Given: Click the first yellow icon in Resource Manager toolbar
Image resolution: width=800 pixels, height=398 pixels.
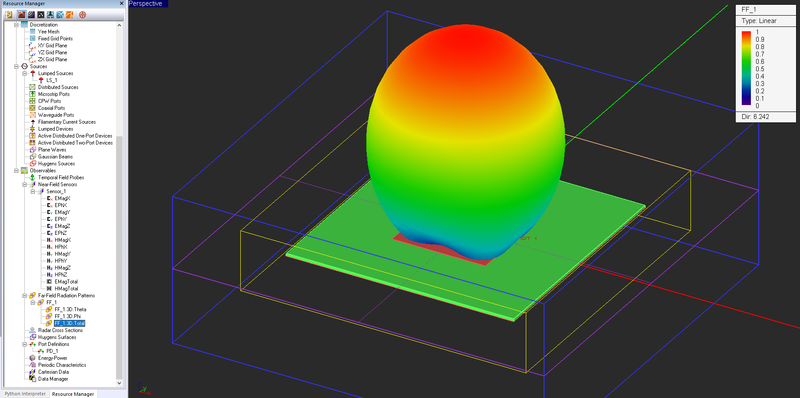Looking at the screenshot, I should pyautogui.click(x=9, y=14).
